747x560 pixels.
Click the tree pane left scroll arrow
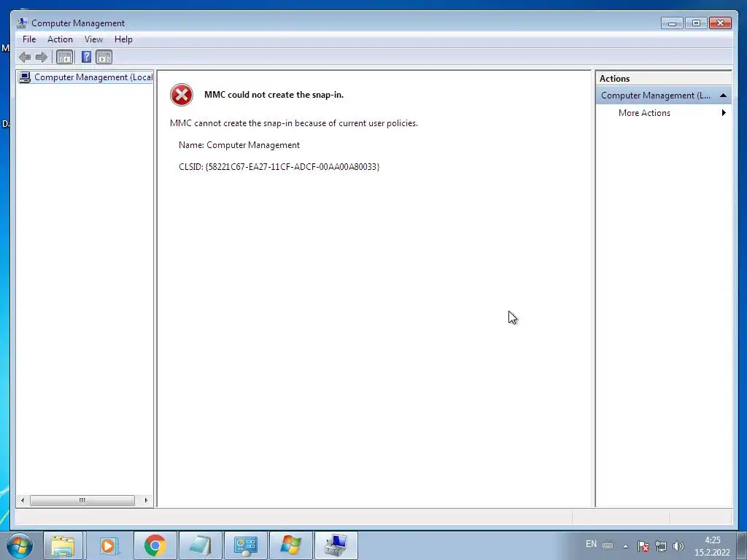coord(23,500)
